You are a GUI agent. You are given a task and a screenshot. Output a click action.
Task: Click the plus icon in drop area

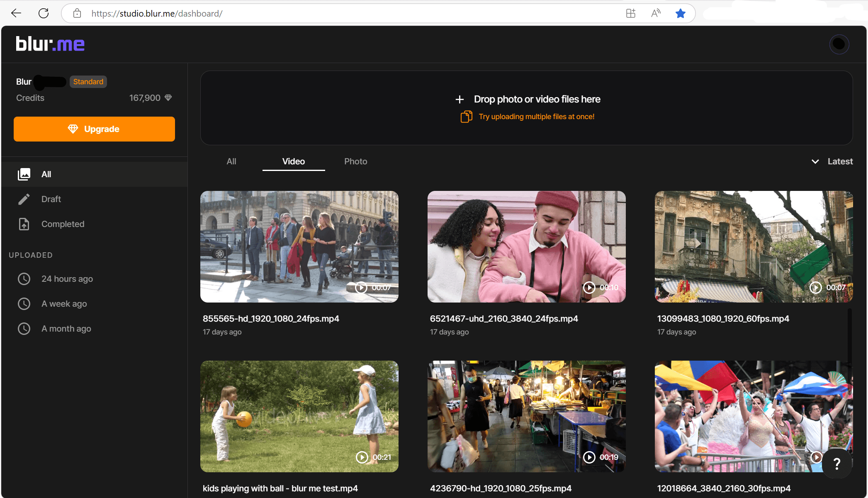click(x=460, y=100)
